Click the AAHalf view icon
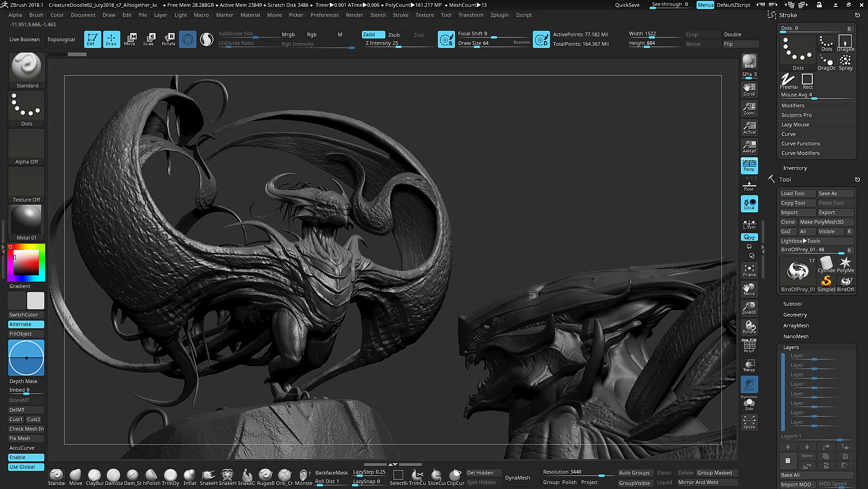Image resolution: width=868 pixels, height=489 pixels. pyautogui.click(x=749, y=146)
